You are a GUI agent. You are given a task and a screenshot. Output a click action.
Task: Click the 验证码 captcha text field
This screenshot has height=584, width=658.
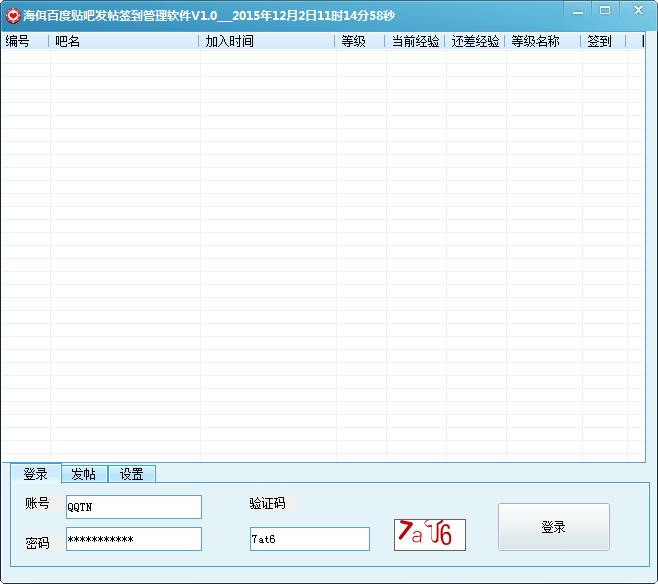pos(309,539)
